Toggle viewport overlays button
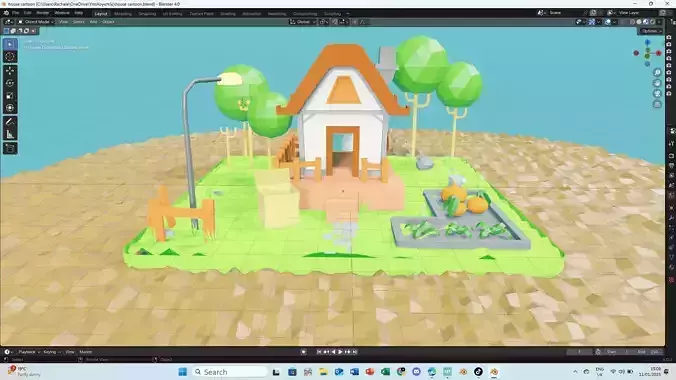The width and height of the screenshot is (676, 380). click(608, 22)
